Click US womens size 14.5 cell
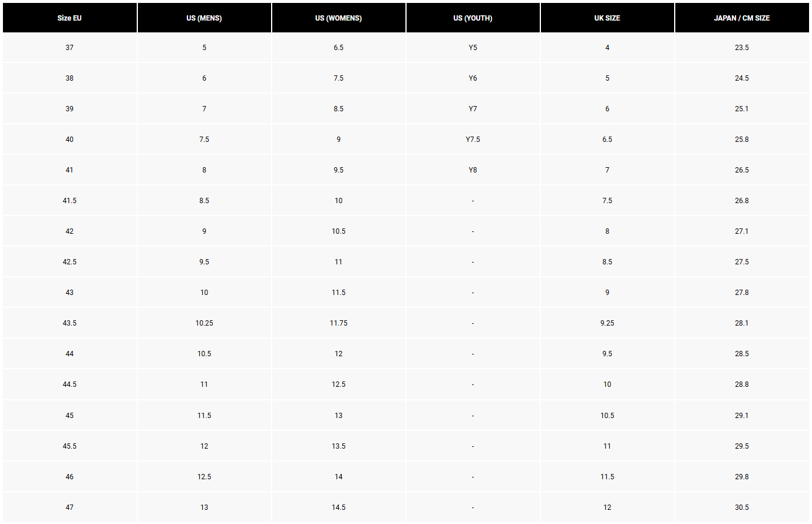Image resolution: width=812 pixels, height=524 pixels. 338,508
